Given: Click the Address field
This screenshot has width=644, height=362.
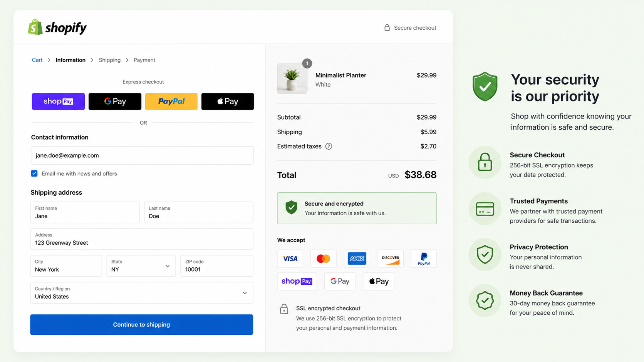Looking at the screenshot, I should point(142,239).
